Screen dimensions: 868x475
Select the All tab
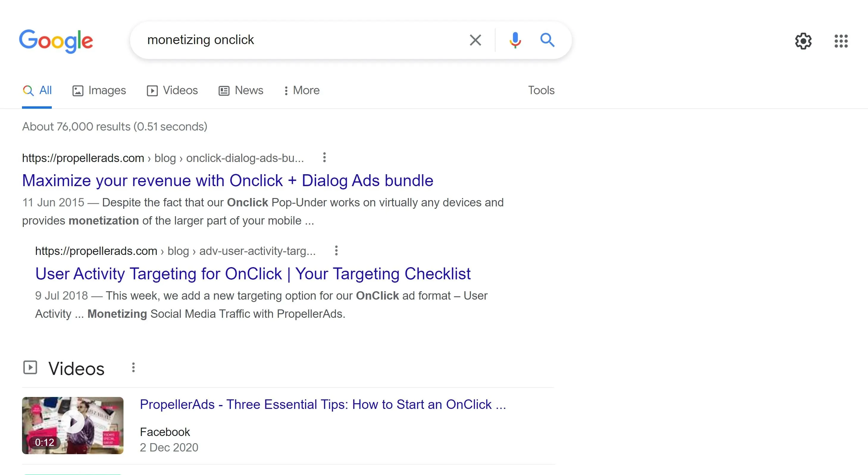[37, 90]
